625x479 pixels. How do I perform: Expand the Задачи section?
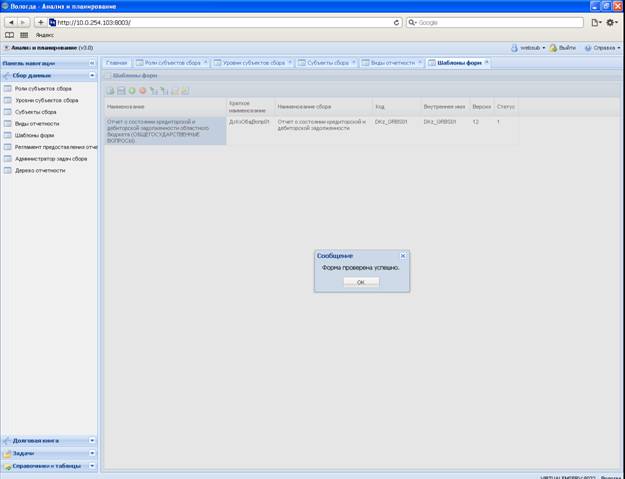[x=92, y=453]
